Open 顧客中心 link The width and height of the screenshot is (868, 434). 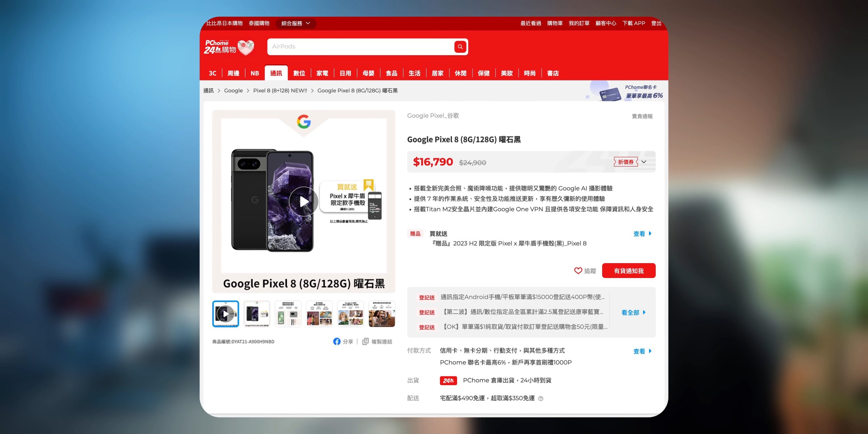click(x=606, y=23)
